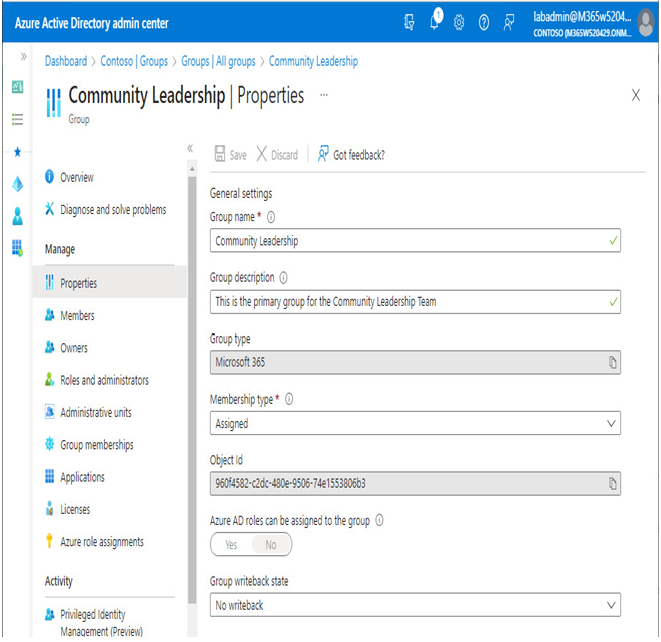Click the group menu scrollbar thumb
Image resolution: width=661 pixels, height=642 pixels.
click(192, 390)
